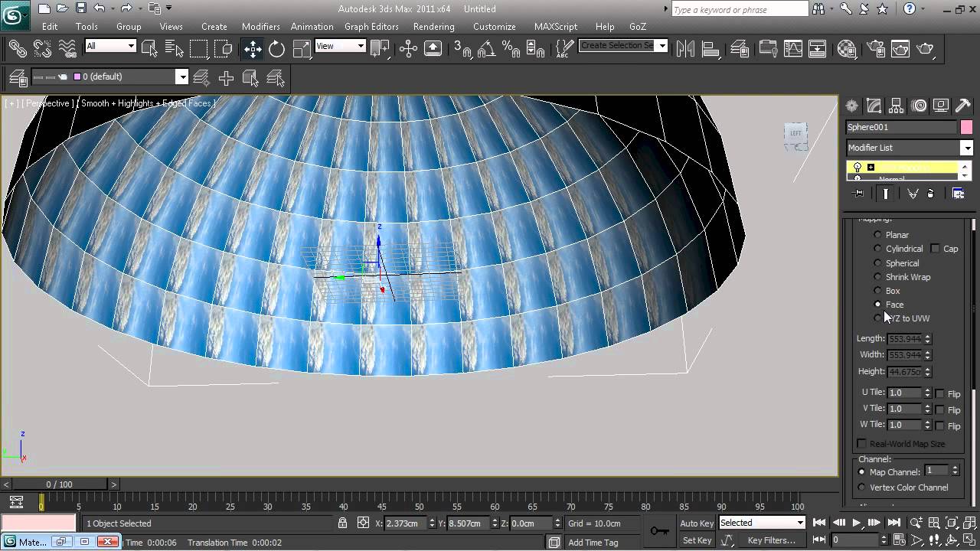Toggle the 3D Snaps button
This screenshot has width=980, height=551.
[462, 48]
